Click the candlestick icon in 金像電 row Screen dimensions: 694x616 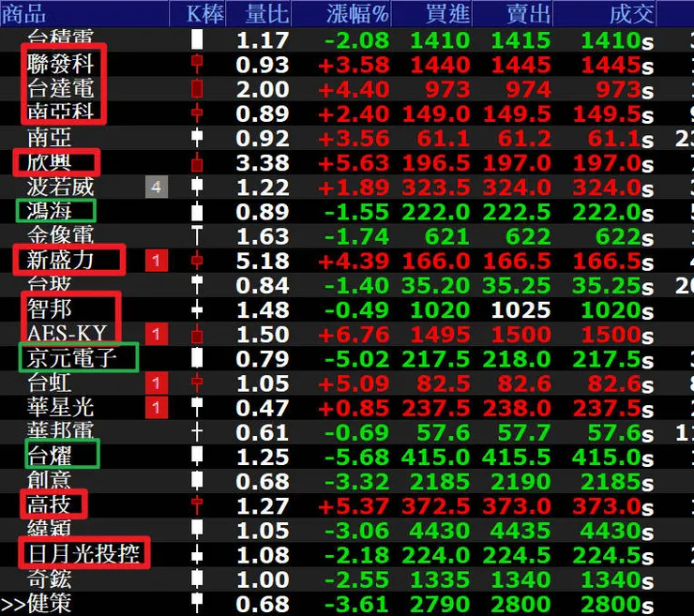tap(197, 235)
